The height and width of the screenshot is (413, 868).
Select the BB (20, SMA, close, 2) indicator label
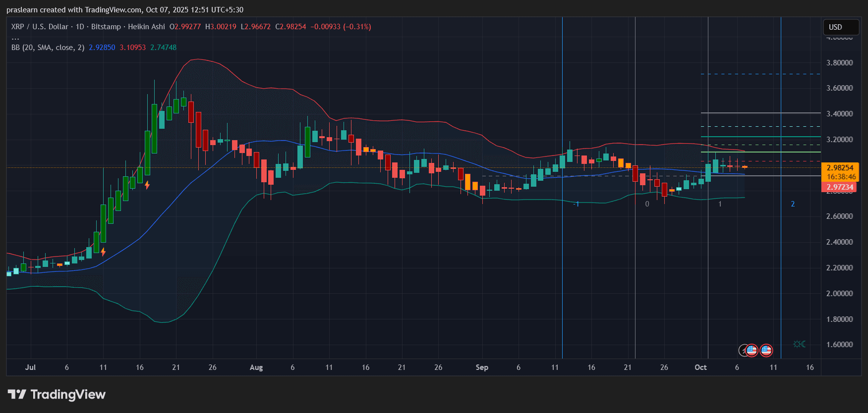pos(48,48)
